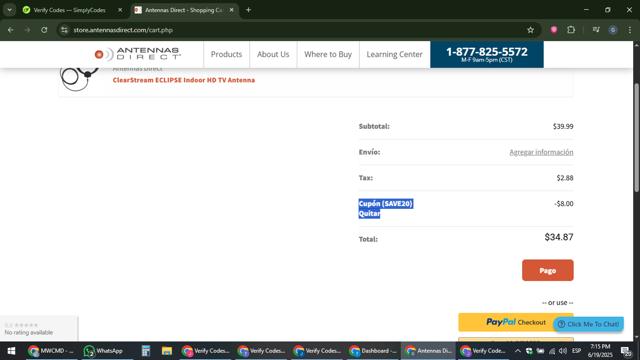Click the ClearStream antenna product thumbnail
Screen dimensions: 640x360
[x=80, y=80]
